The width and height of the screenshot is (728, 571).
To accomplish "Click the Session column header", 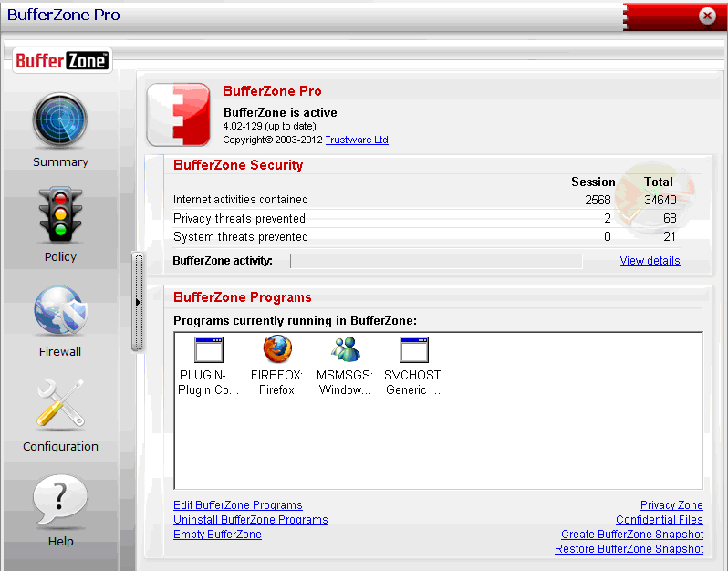I will [593, 182].
